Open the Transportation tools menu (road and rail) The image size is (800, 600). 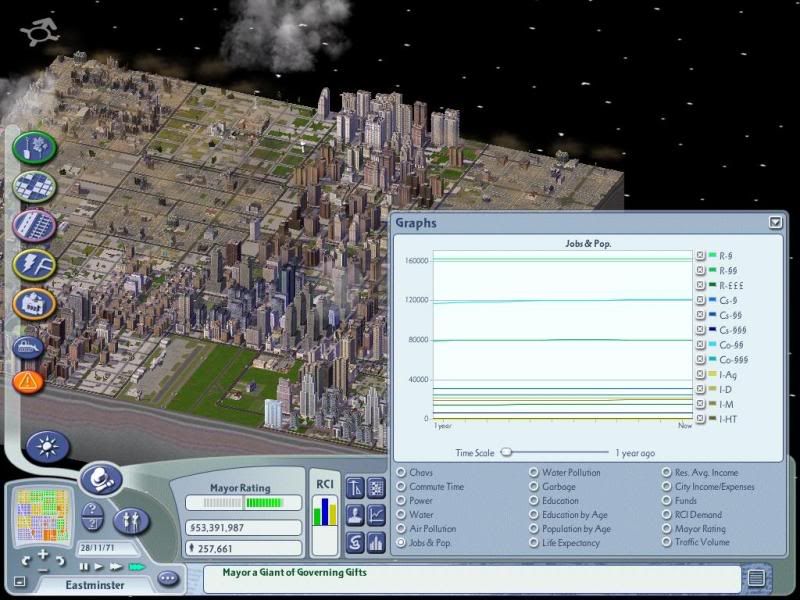pos(35,226)
